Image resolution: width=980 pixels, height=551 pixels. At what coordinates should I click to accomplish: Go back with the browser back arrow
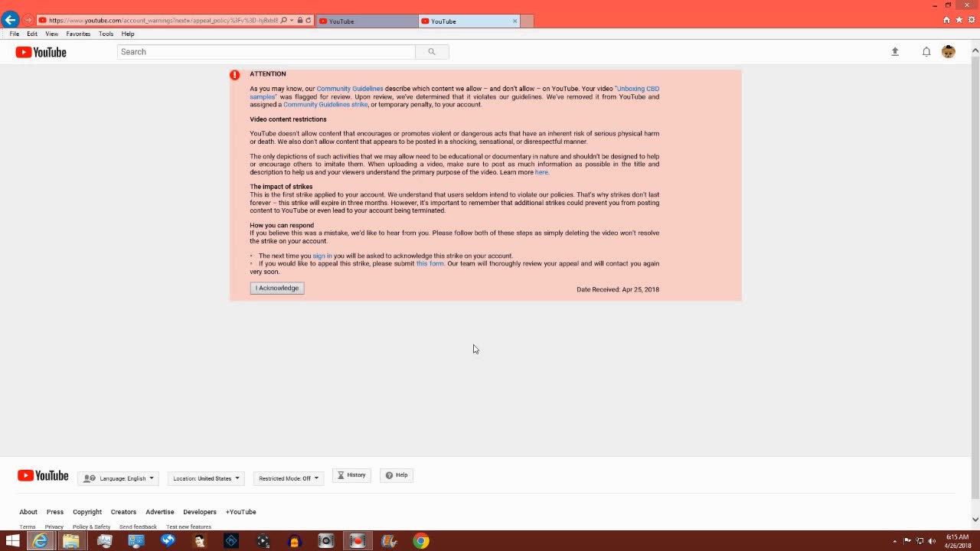coord(10,20)
